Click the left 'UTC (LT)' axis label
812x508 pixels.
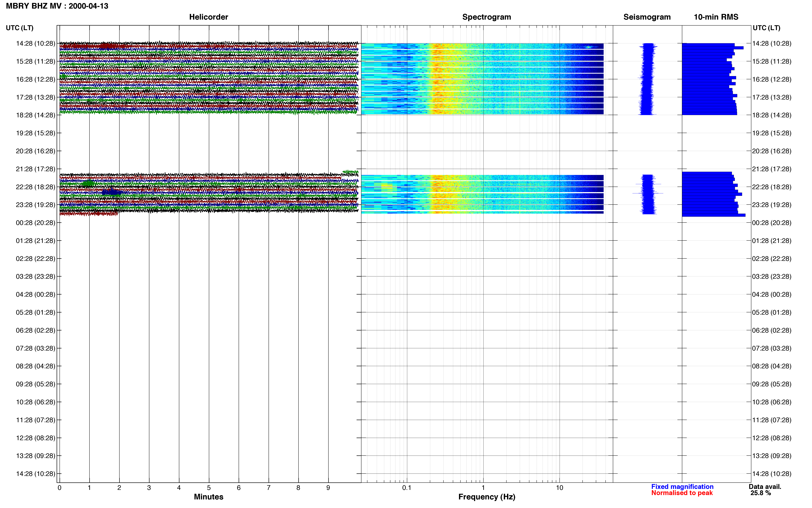(x=20, y=28)
